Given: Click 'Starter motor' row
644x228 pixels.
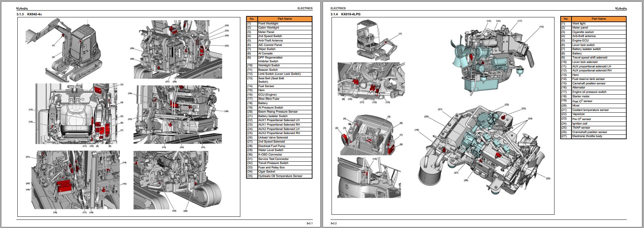Looking at the screenshot, I should [593, 96].
